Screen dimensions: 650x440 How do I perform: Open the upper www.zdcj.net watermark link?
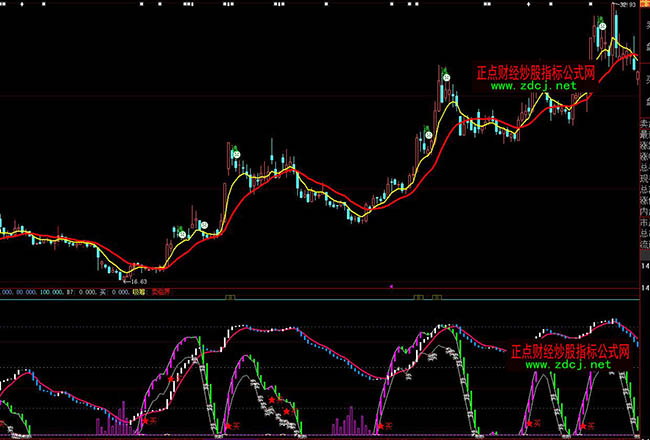pos(534,87)
